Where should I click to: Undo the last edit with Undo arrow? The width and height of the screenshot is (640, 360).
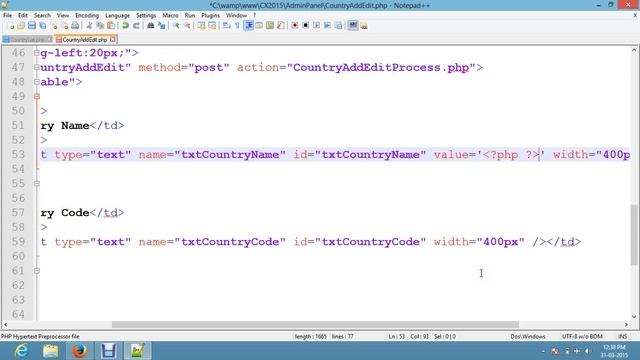click(x=125, y=26)
